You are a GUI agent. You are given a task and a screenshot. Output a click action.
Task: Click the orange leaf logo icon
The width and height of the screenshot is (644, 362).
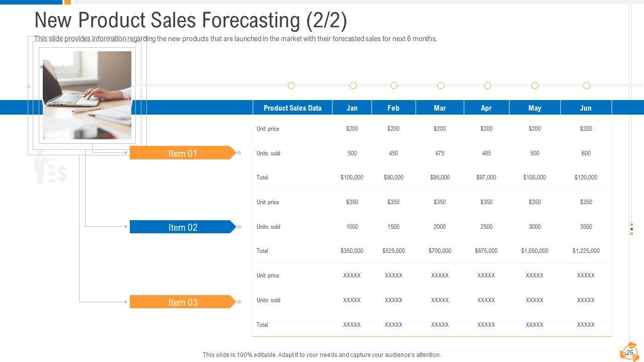[x=628, y=351]
